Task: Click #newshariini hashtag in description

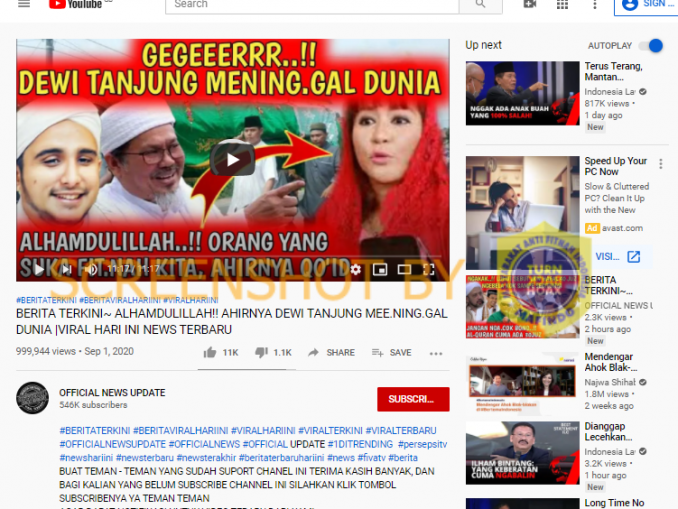Action: pyautogui.click(x=86, y=458)
